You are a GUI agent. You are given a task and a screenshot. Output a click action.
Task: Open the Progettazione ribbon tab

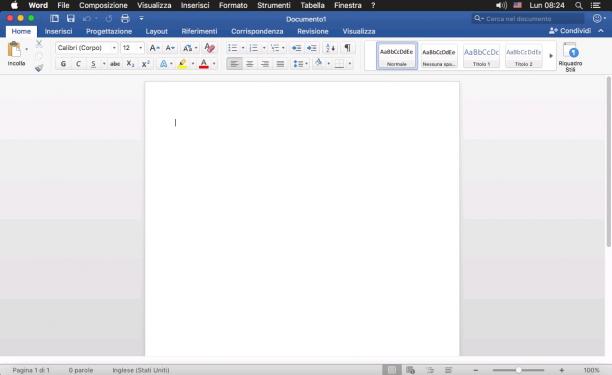(x=109, y=31)
